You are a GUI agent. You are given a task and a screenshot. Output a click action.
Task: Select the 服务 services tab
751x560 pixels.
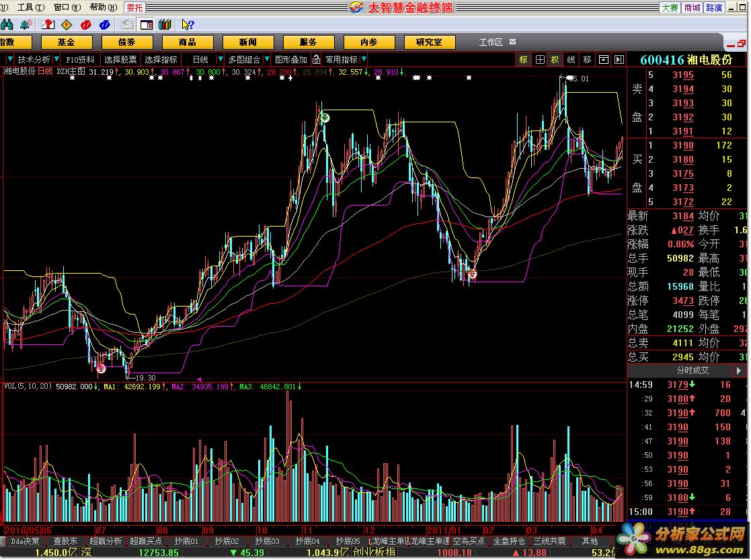(x=308, y=42)
